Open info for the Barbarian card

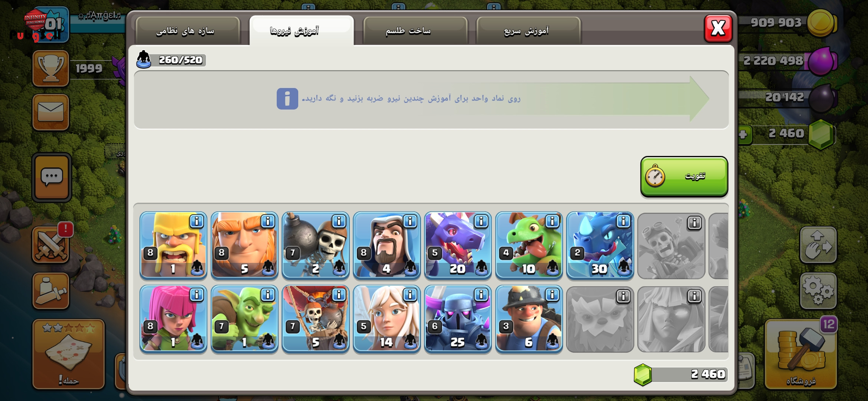[197, 222]
